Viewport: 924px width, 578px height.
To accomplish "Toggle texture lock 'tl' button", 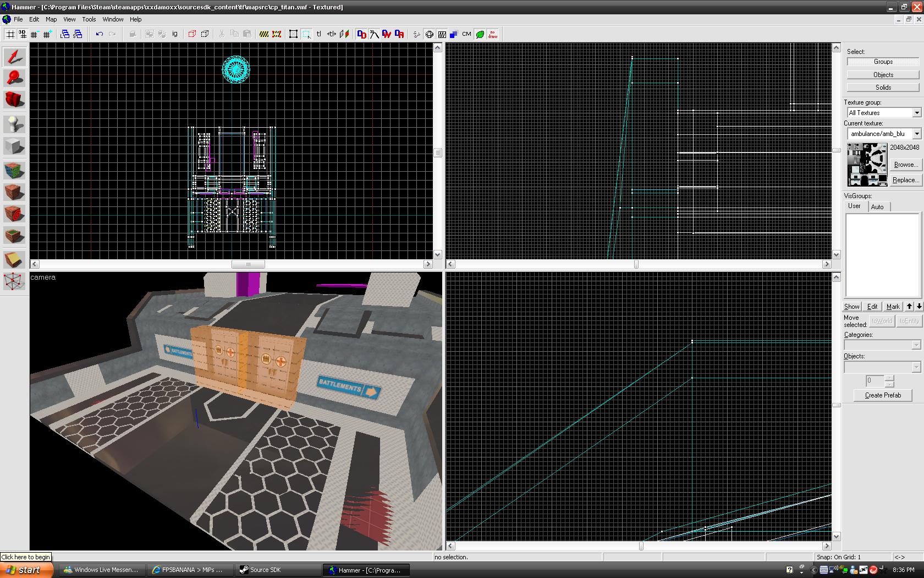I will coord(319,34).
